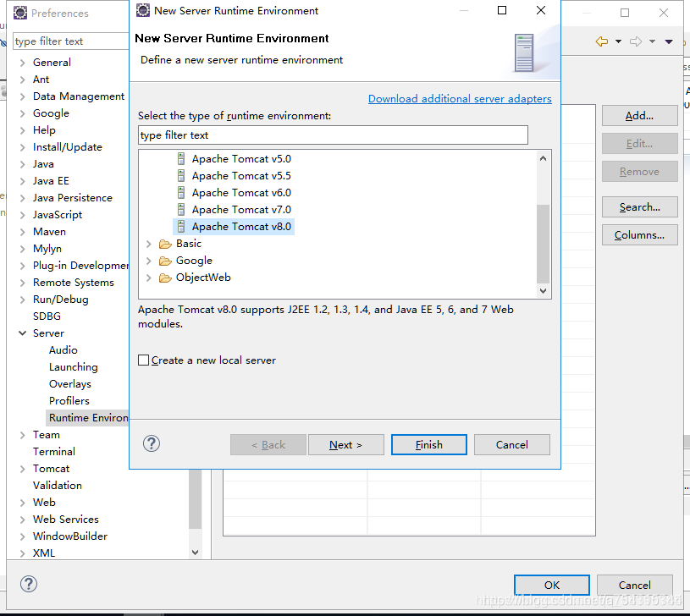The width and height of the screenshot is (690, 616).
Task: Expand the Team preferences node
Action: click(x=23, y=435)
